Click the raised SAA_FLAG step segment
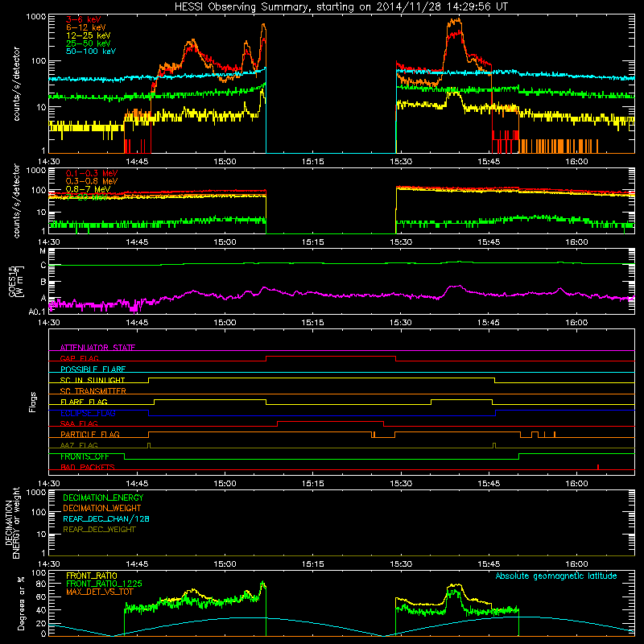Image resolution: width=644 pixels, height=644 pixels. (x=331, y=421)
